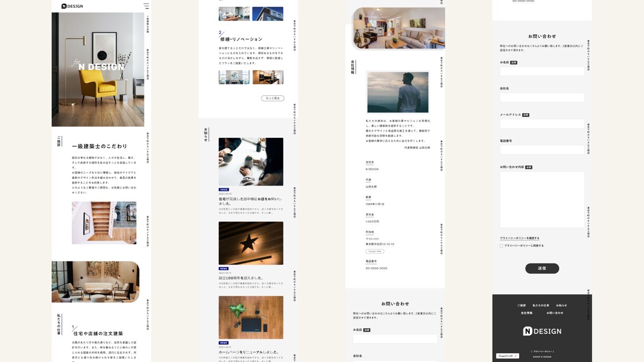The height and width of the screenshot is (362, 644).
Task: Click the お名前 field in the third column form
Action: [x=395, y=339]
